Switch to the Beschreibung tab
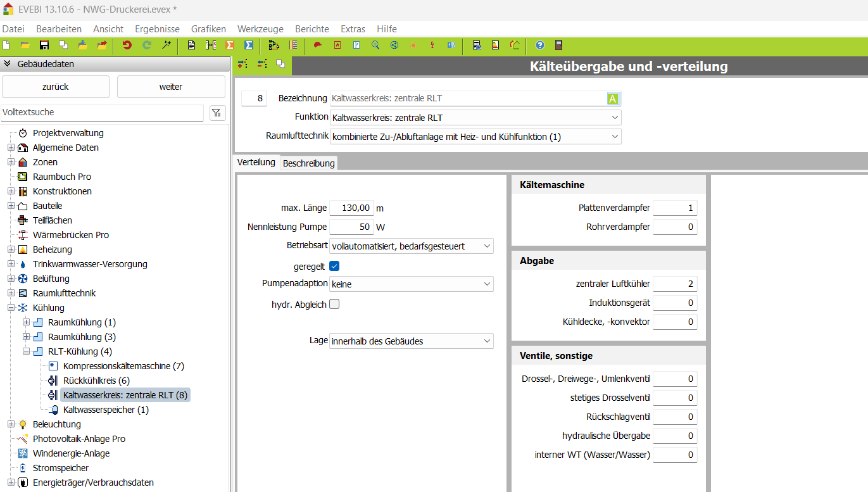Viewport: 868px width, 492px height. point(308,163)
